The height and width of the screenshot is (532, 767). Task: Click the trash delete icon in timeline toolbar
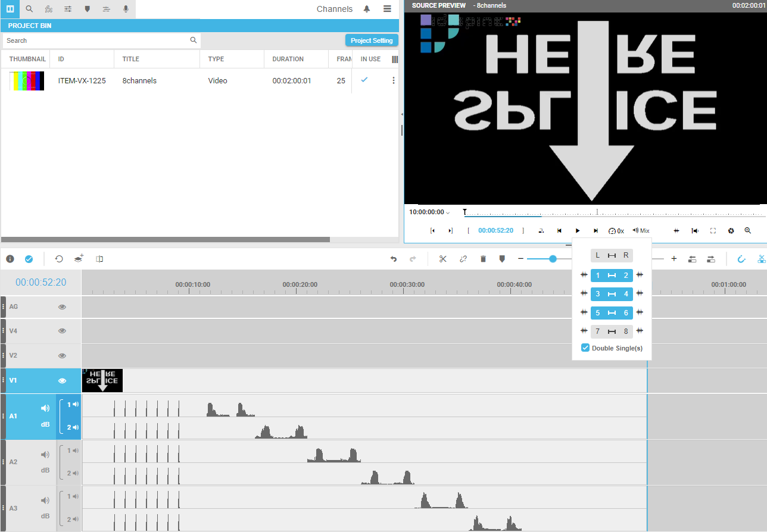tap(483, 259)
